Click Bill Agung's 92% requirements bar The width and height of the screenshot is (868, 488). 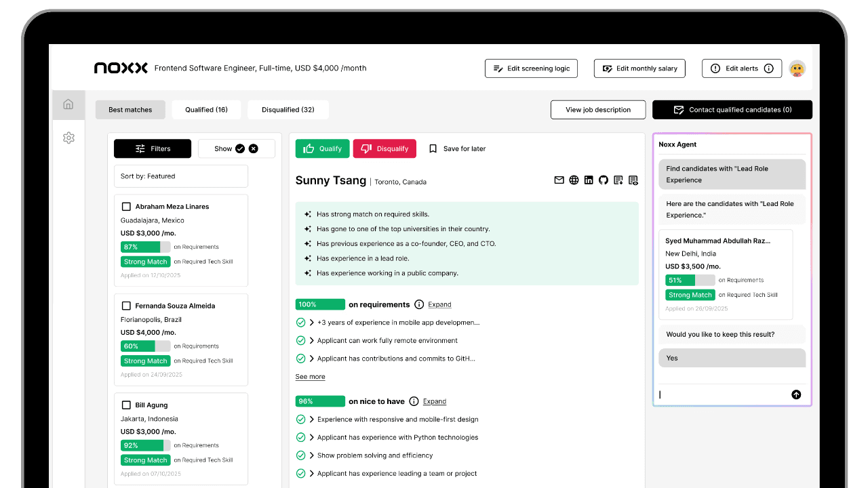[146, 446]
